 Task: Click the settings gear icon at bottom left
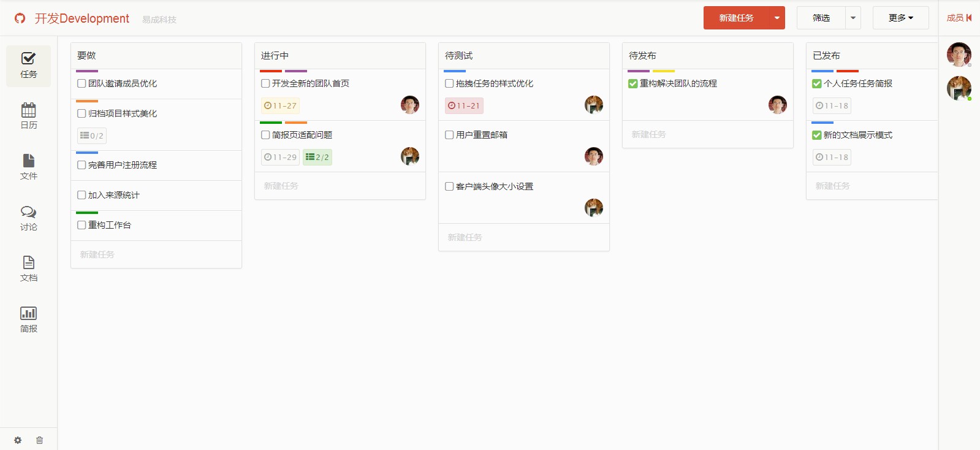[18, 440]
